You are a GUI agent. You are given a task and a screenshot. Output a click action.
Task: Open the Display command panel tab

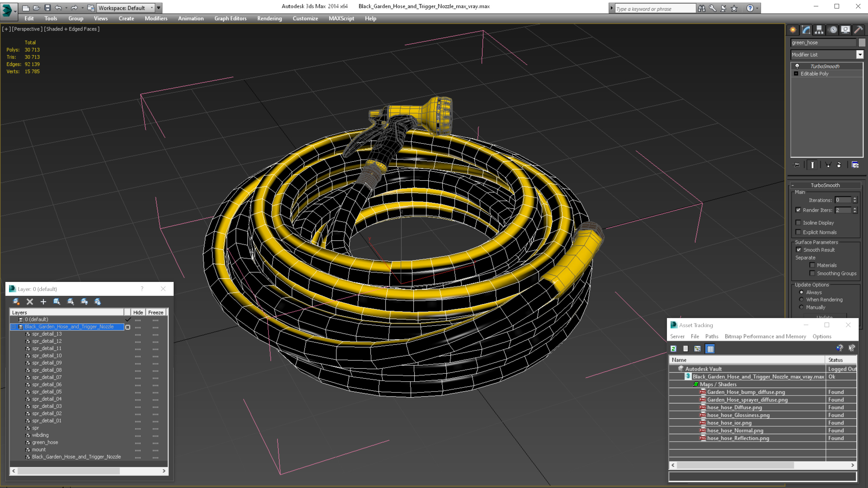coord(845,30)
